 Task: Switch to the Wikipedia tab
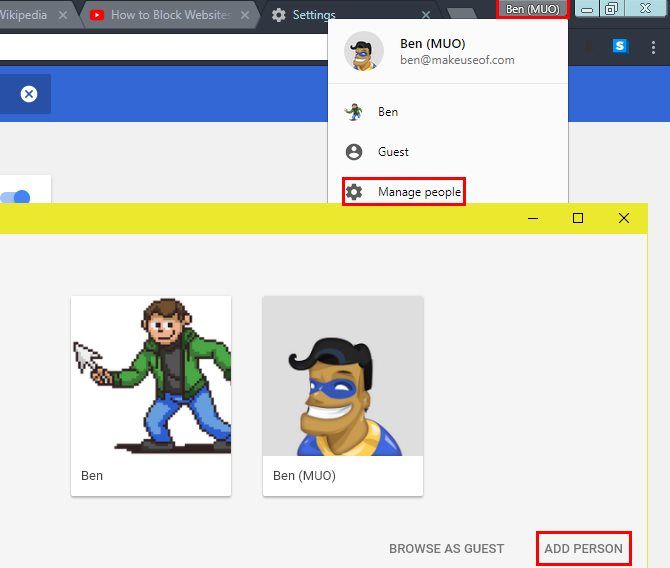coord(34,15)
